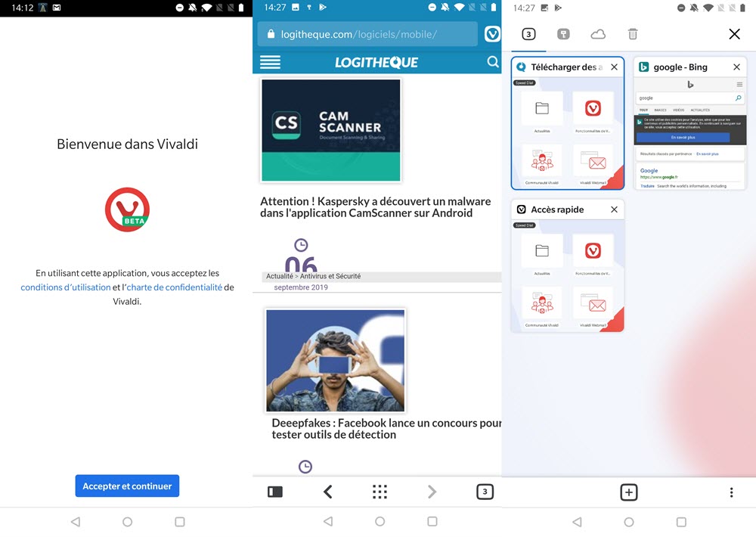Tap the 'septembre 2019' article date
This screenshot has height=537, width=756.
(x=301, y=287)
